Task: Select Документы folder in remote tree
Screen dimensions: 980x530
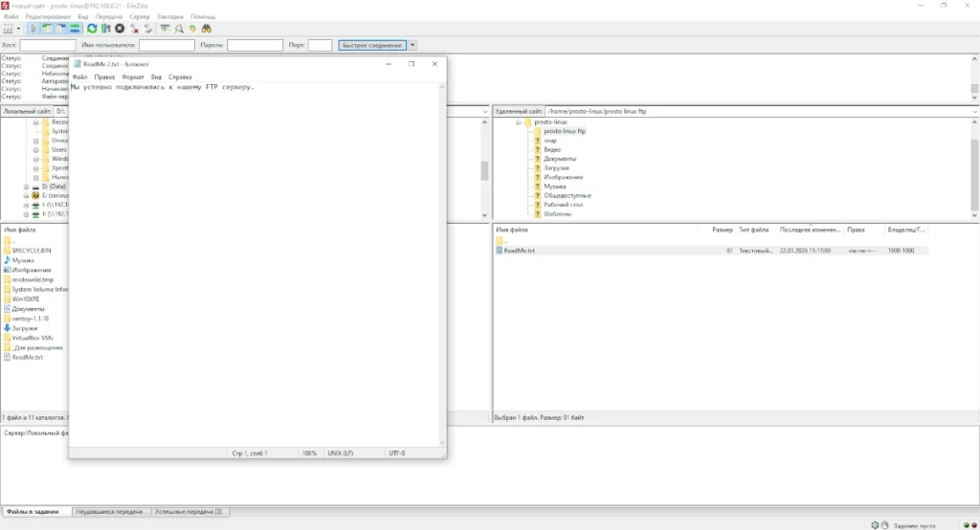Action: point(559,159)
